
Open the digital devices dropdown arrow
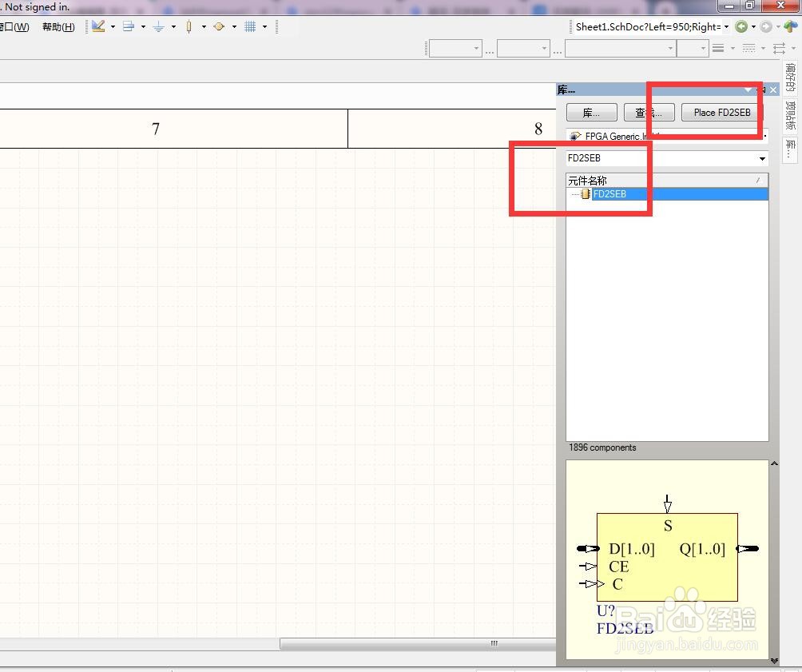click(204, 26)
